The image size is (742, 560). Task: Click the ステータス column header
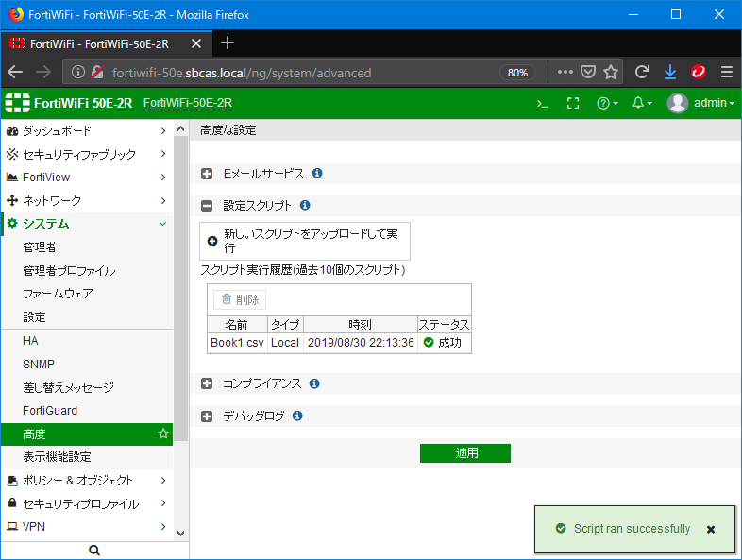point(444,325)
